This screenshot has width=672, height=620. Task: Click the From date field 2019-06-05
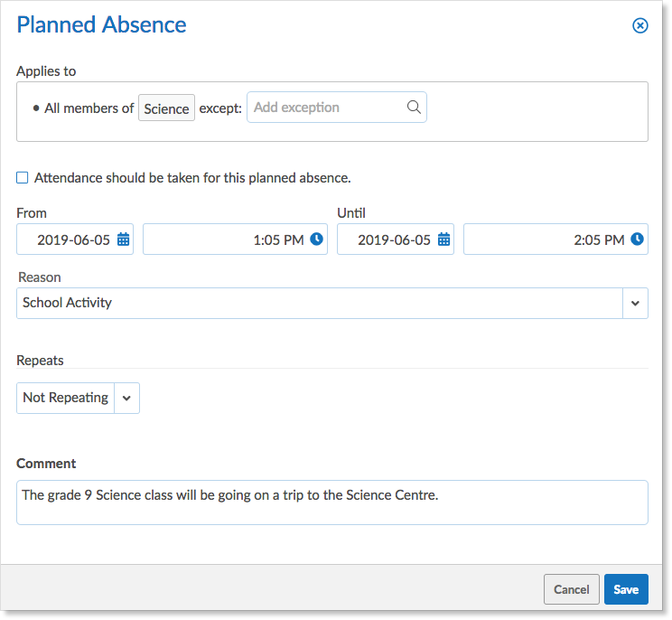click(75, 240)
